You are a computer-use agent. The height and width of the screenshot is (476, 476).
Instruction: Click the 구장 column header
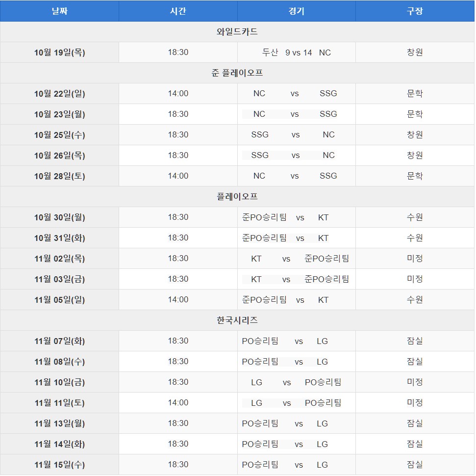point(415,11)
